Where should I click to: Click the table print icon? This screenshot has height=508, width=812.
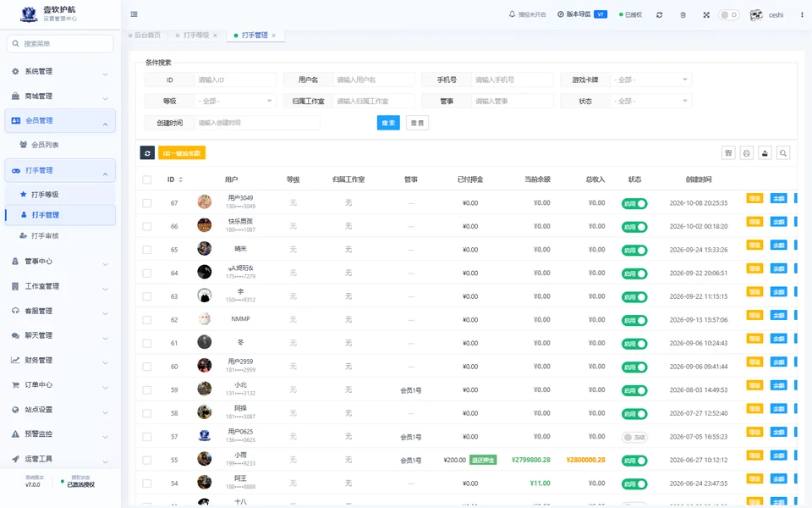(x=747, y=153)
